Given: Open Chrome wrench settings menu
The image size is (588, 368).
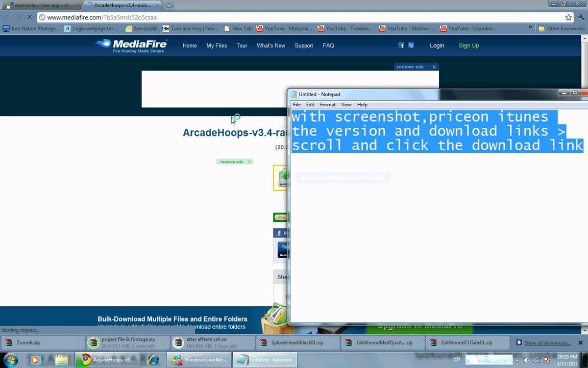Looking at the screenshot, I should click(581, 17).
